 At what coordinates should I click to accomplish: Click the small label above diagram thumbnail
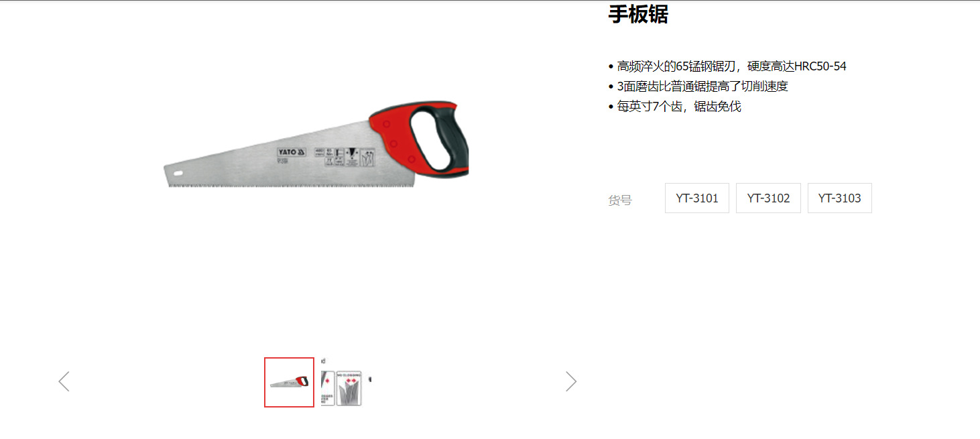click(x=323, y=361)
